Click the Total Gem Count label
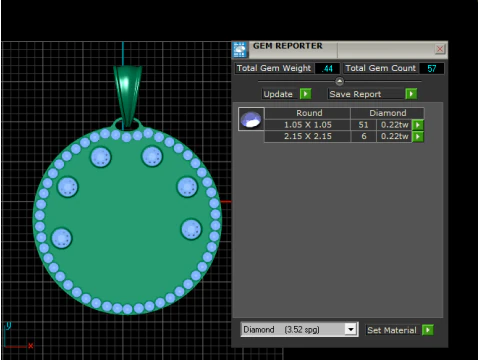 pyautogui.click(x=380, y=68)
